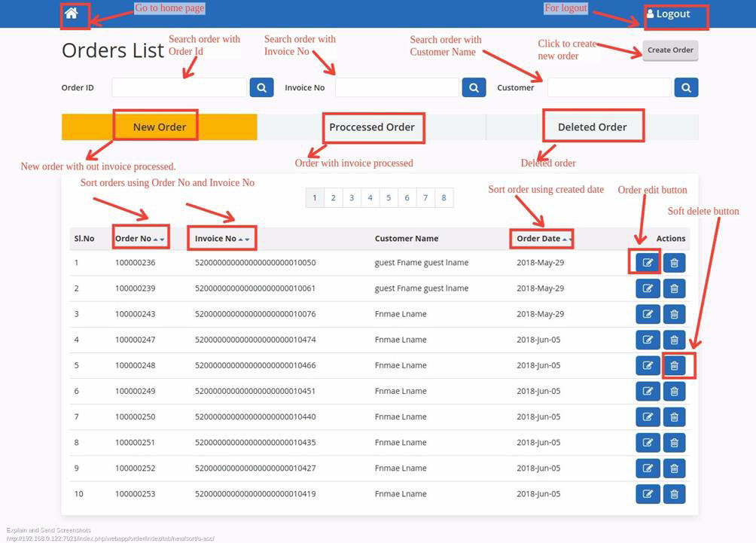This screenshot has width=756, height=543.
Task: Edit order 100000250 in row 7
Action: tap(648, 417)
